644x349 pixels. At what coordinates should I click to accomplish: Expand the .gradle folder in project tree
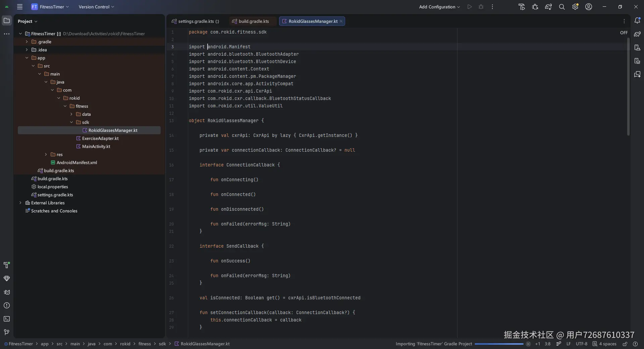click(x=27, y=42)
